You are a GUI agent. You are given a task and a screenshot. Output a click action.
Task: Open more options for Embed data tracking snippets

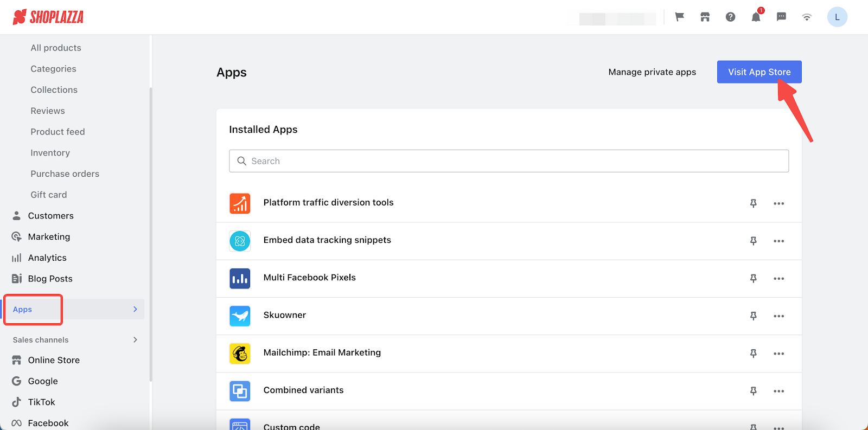tap(779, 241)
